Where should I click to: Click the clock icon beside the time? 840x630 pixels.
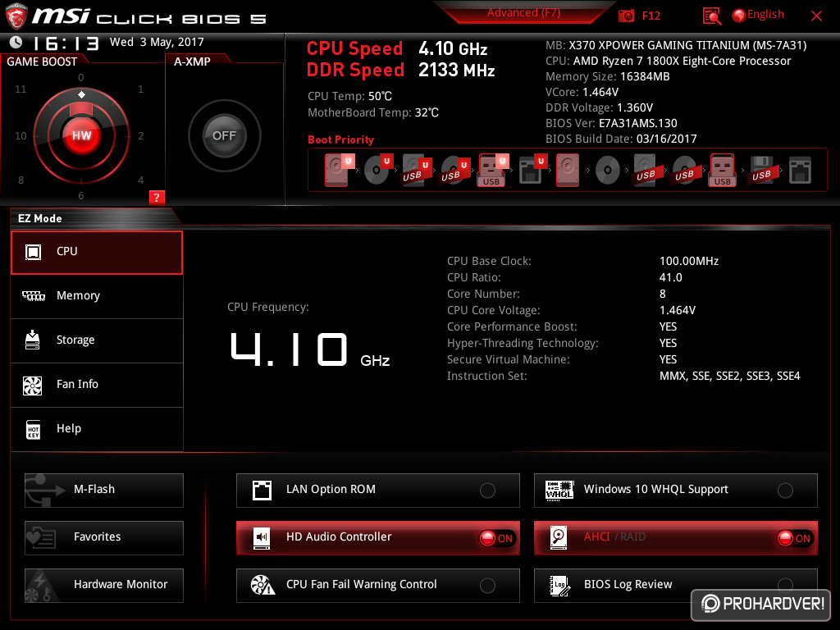[x=16, y=42]
